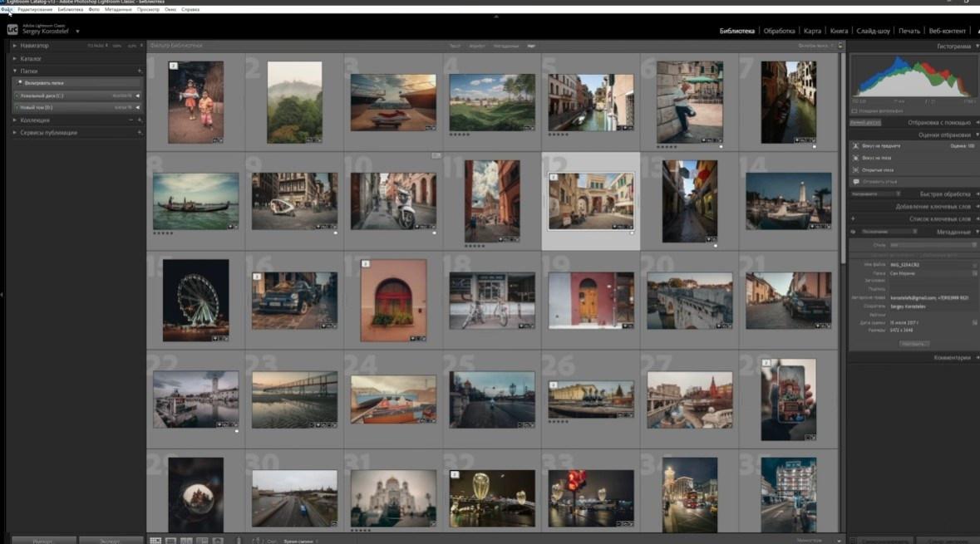Open the Стиль preset dropdown
Image resolution: width=980 pixels, height=544 pixels.
click(x=933, y=245)
